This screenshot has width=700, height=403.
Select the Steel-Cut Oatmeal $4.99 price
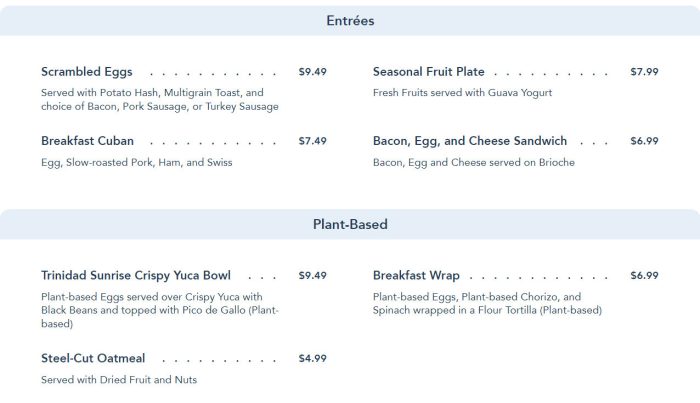(312, 358)
